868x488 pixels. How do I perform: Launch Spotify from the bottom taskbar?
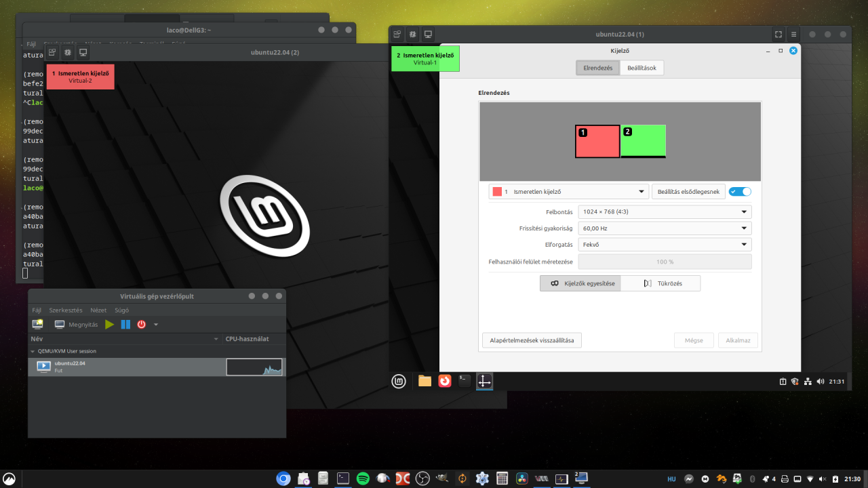[363, 479]
